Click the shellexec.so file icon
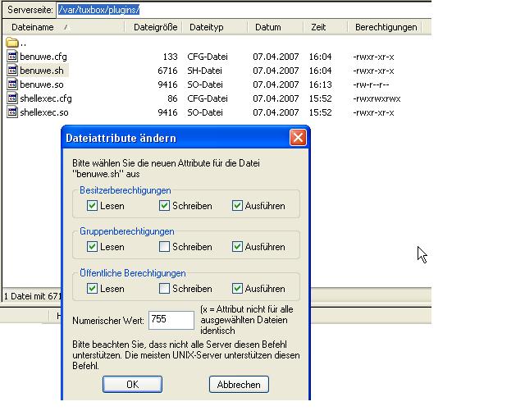The width and height of the screenshot is (525, 420). coord(12,112)
